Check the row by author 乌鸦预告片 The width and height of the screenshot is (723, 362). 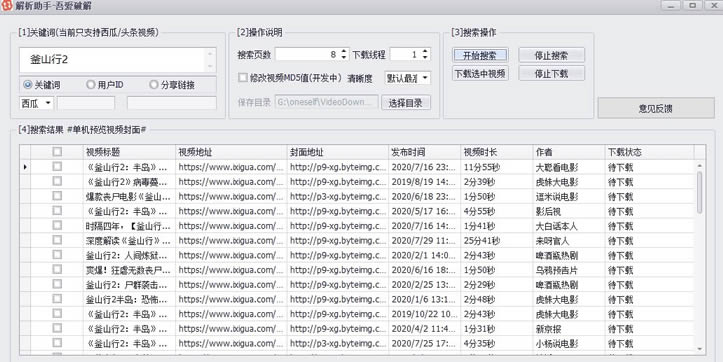pos(57,269)
